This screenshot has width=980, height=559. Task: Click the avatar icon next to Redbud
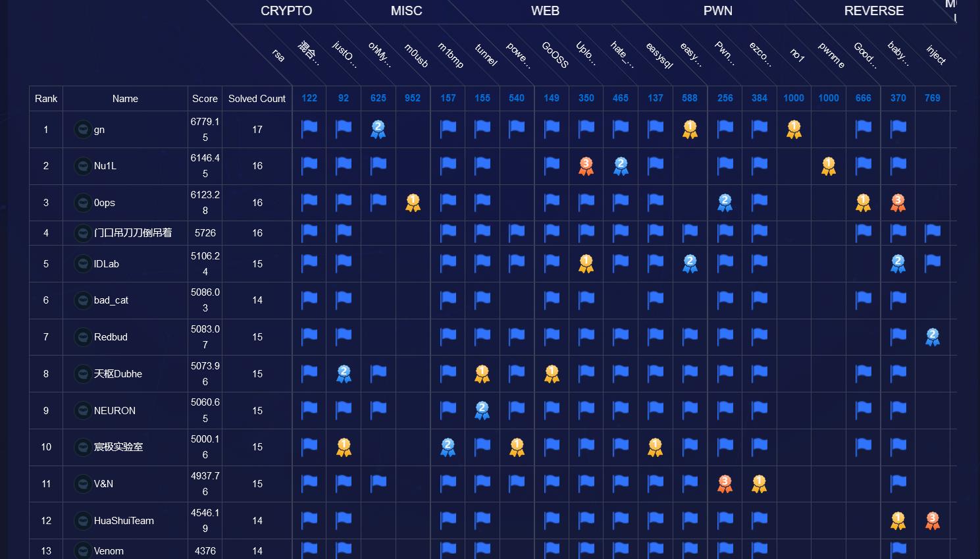83,337
